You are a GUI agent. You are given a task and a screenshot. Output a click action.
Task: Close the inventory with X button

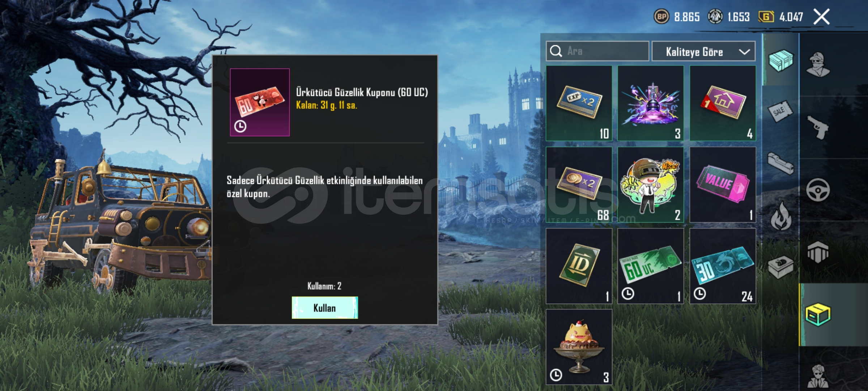(x=821, y=17)
